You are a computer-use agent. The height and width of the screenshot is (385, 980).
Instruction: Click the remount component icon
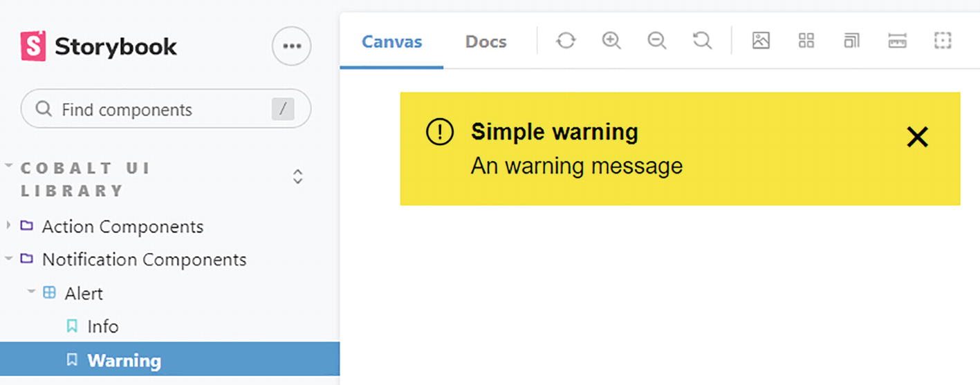point(566,41)
